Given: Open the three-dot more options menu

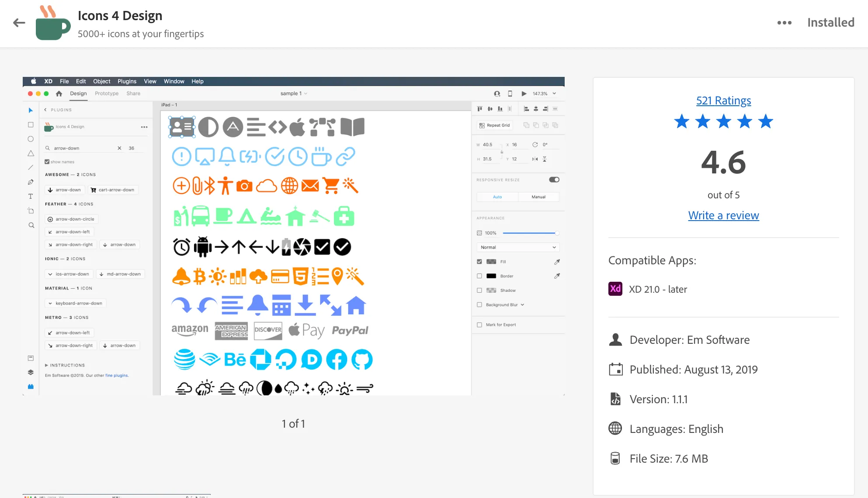Looking at the screenshot, I should pyautogui.click(x=784, y=23).
